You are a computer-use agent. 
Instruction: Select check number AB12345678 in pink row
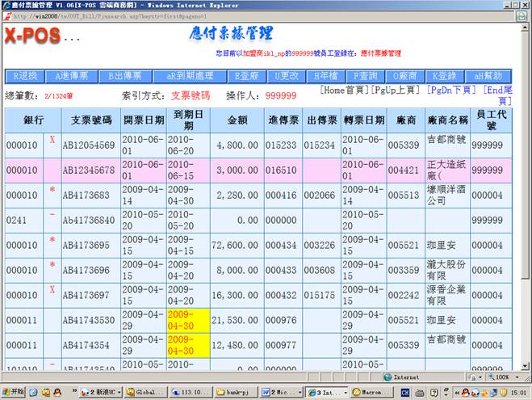tap(88, 171)
